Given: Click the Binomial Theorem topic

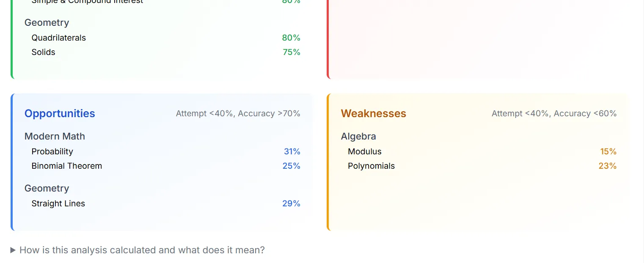Looking at the screenshot, I should [x=67, y=166].
